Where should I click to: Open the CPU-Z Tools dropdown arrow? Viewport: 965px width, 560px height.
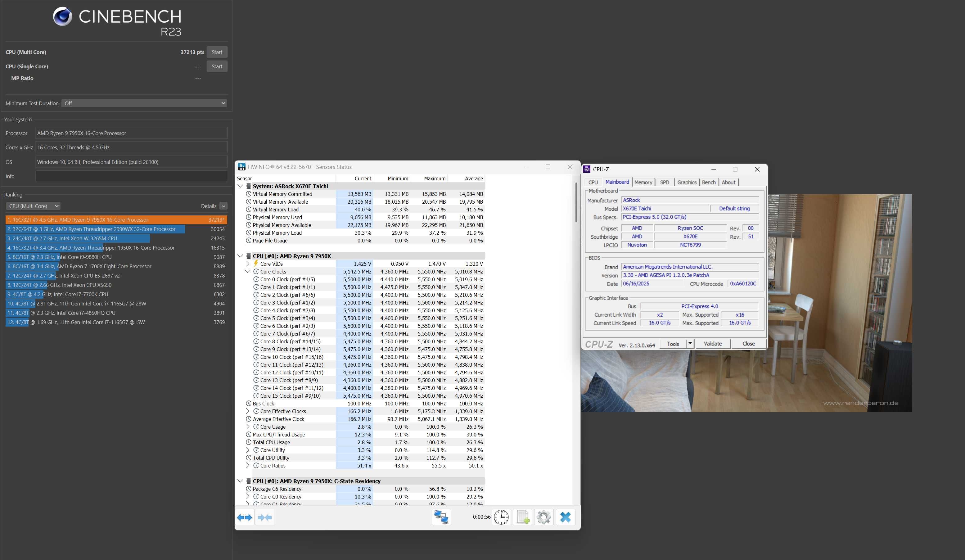coord(690,344)
